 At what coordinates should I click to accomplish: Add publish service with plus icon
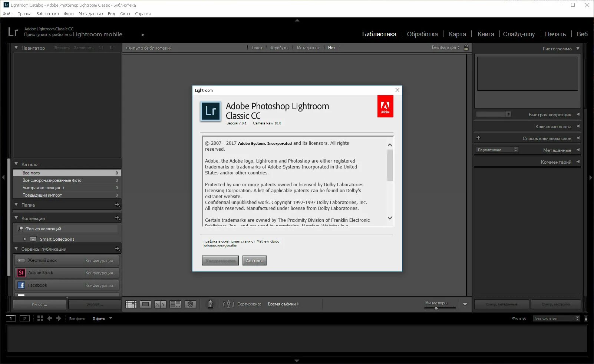117,249
